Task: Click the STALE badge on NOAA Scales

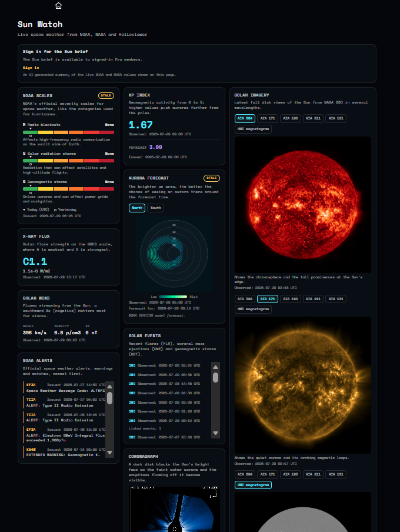Action: [106, 96]
